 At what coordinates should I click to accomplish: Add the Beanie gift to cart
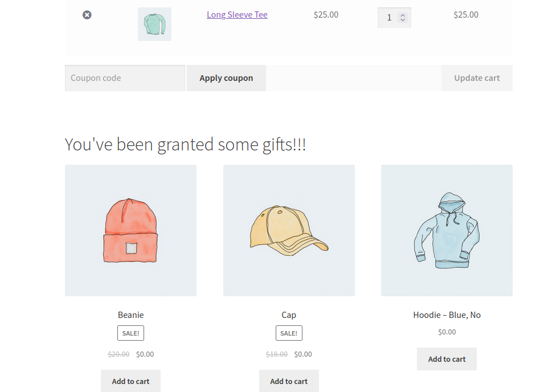click(130, 381)
